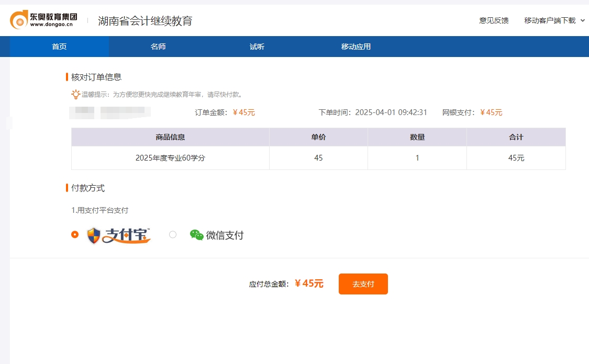Click the Alipay (支付宝) payment logo

[119, 234]
